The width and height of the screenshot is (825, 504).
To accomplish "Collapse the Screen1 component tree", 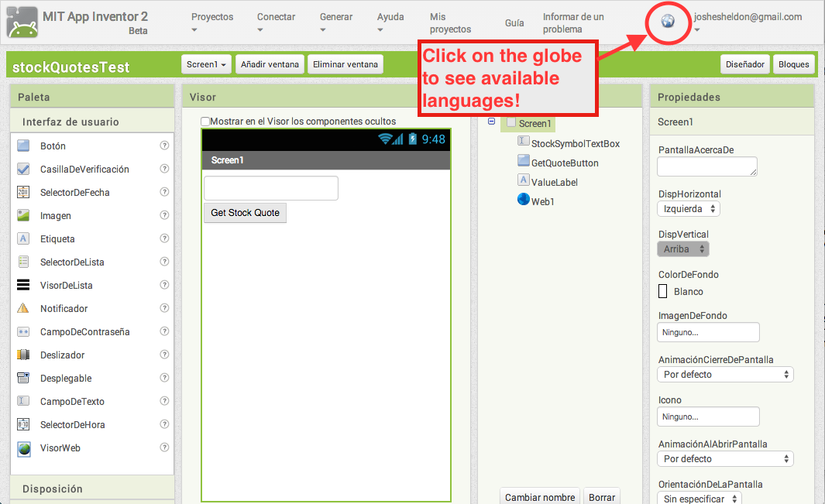I will [491, 122].
